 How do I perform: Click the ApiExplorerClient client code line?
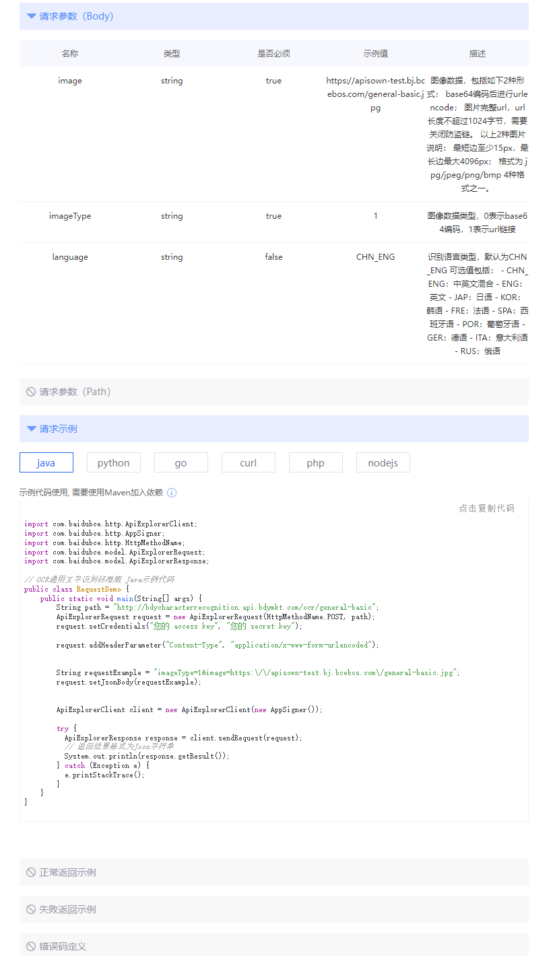pyautogui.click(x=189, y=709)
